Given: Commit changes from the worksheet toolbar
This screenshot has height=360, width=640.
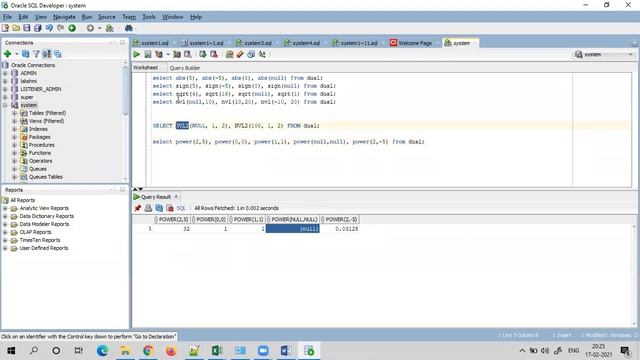Looking at the screenshot, I should pos(203,54).
